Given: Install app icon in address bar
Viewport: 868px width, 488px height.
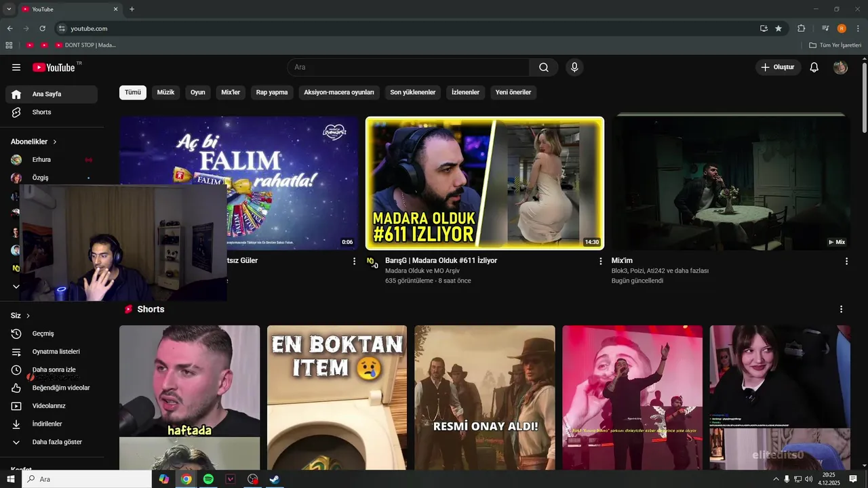Looking at the screenshot, I should tap(764, 28).
